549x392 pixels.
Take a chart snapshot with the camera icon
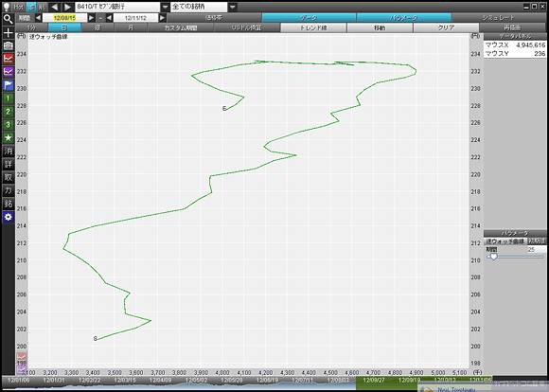coord(9,45)
